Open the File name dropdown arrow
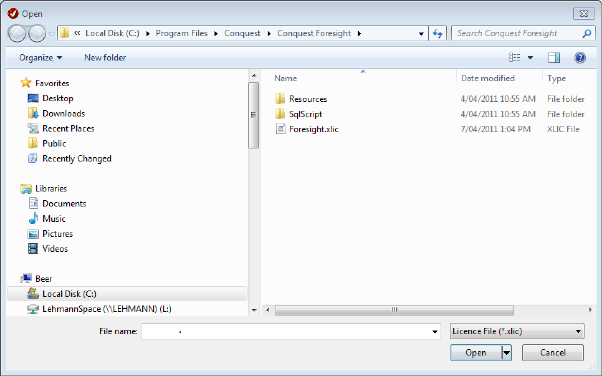Screen dimensions: 602x376 [x=435, y=331]
